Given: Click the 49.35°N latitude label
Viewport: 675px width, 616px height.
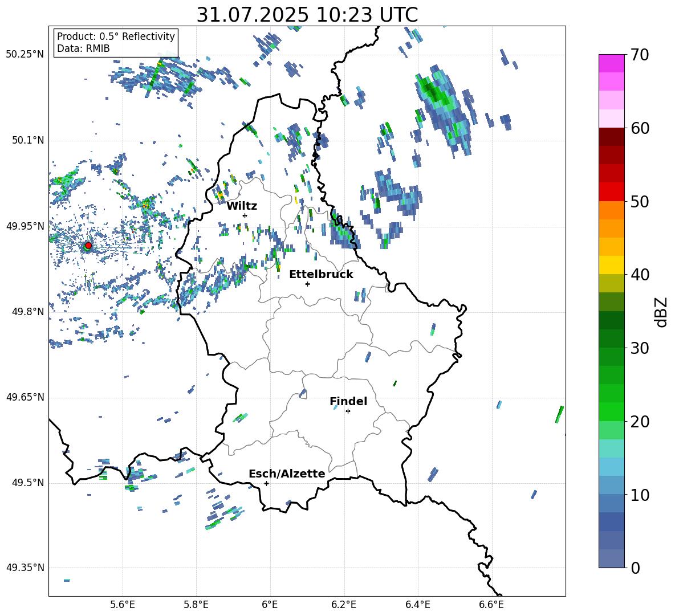Looking at the screenshot, I should coord(25,568).
